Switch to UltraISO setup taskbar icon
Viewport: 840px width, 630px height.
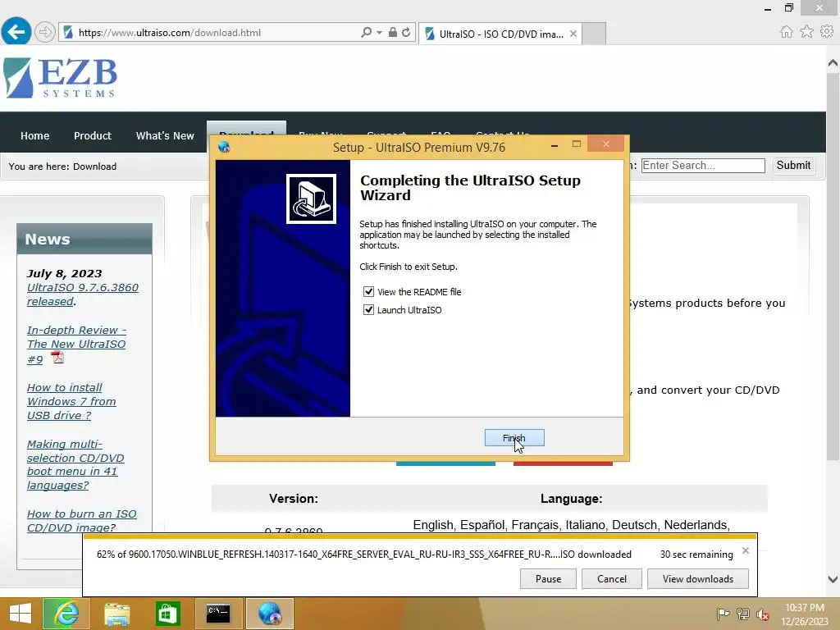pos(269,614)
